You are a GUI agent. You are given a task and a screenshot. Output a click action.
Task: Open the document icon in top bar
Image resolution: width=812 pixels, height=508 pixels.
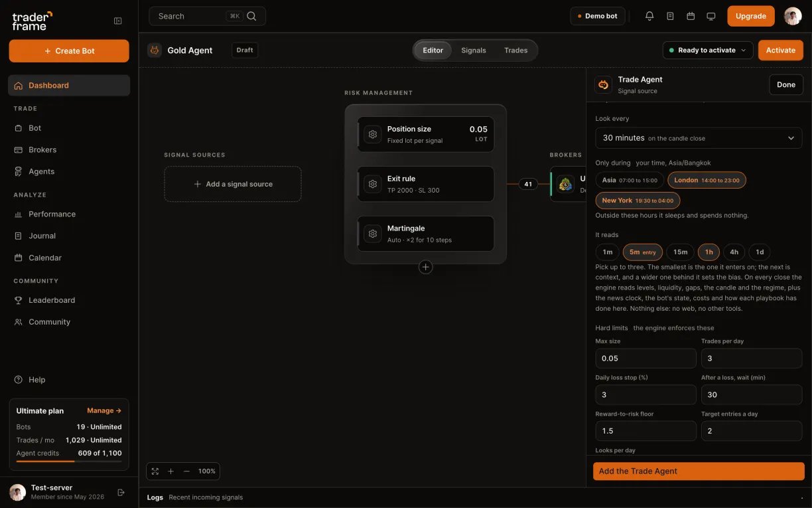point(670,16)
